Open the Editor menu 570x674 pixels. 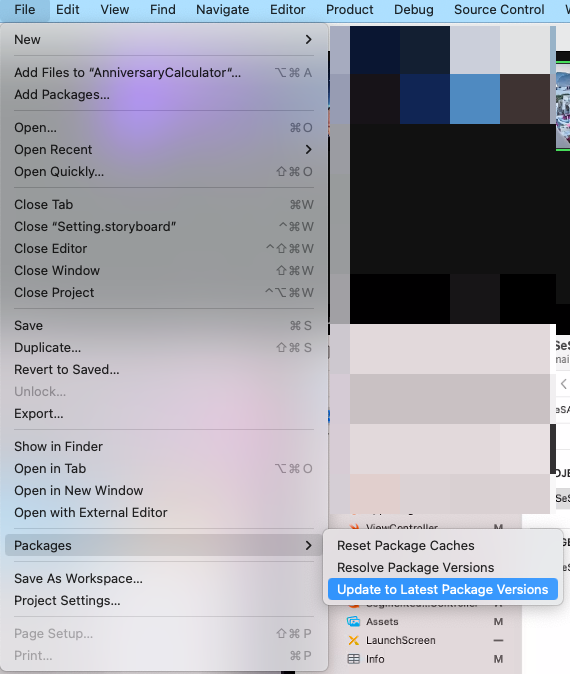click(287, 9)
